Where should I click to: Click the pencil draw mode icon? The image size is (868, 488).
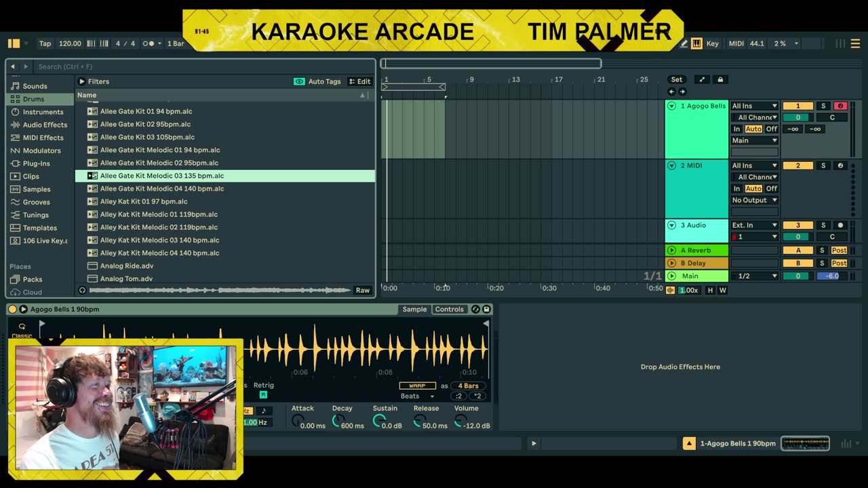(682, 43)
